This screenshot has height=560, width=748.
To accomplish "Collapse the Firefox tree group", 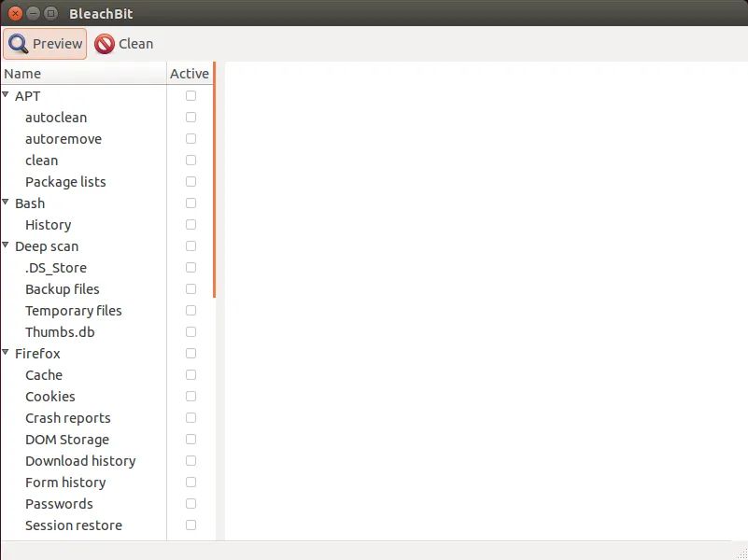I will point(6,352).
